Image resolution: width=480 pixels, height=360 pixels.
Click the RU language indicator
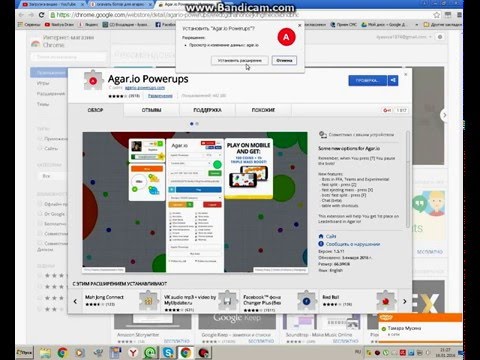click(358, 352)
